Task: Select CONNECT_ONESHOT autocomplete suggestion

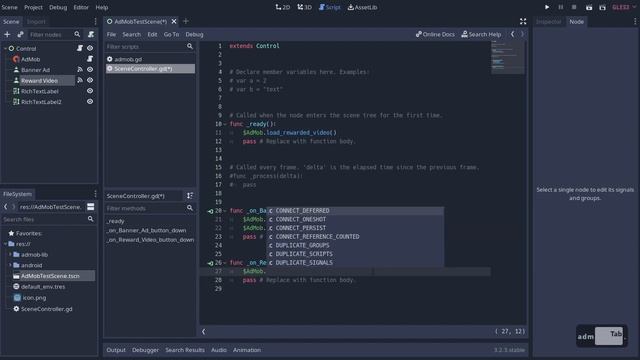Action: pyautogui.click(x=355, y=220)
